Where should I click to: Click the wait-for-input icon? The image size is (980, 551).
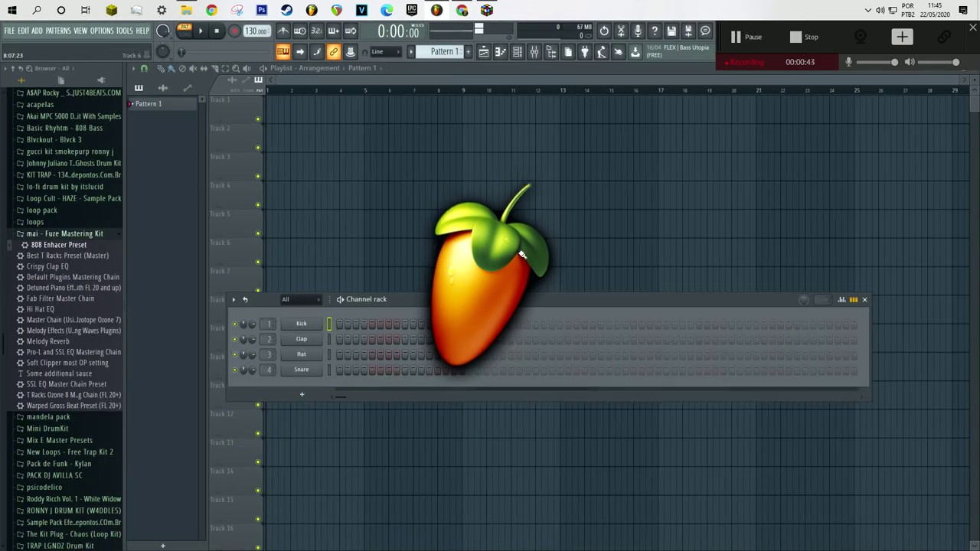[300, 31]
